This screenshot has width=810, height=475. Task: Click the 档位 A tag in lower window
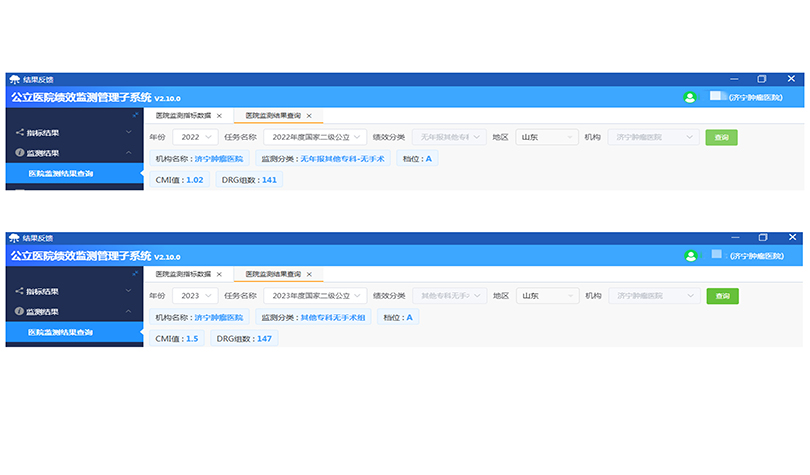[398, 318]
